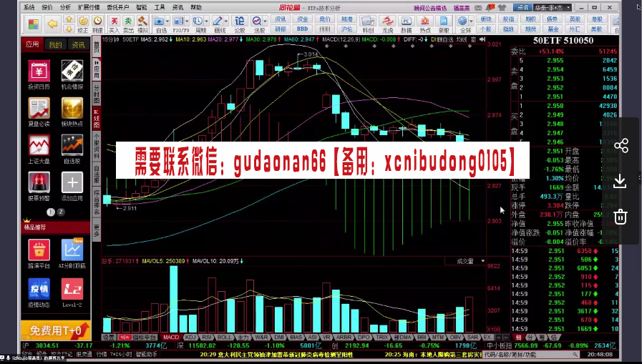The image size is (642, 364).
Task: Open the 测速 clock icon
Action: pos(97,24)
